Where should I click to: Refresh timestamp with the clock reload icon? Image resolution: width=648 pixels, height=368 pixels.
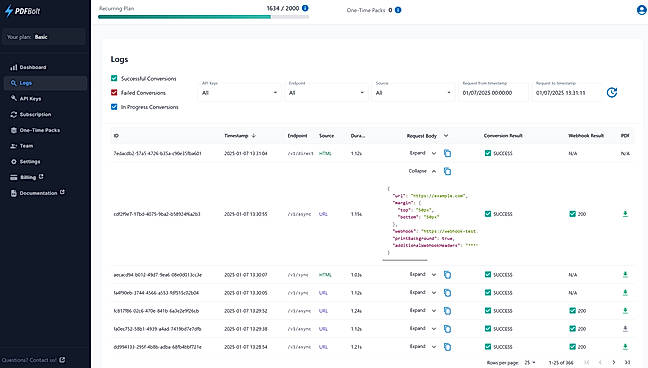[612, 93]
